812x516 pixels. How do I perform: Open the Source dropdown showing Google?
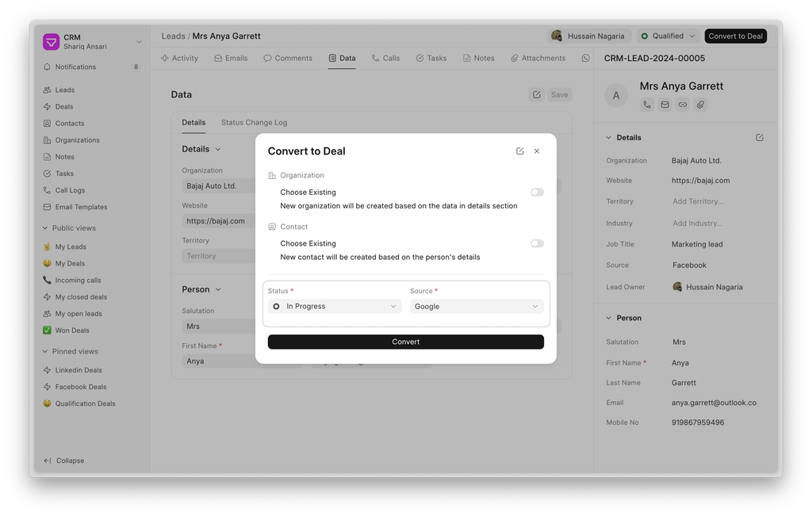pyautogui.click(x=477, y=307)
